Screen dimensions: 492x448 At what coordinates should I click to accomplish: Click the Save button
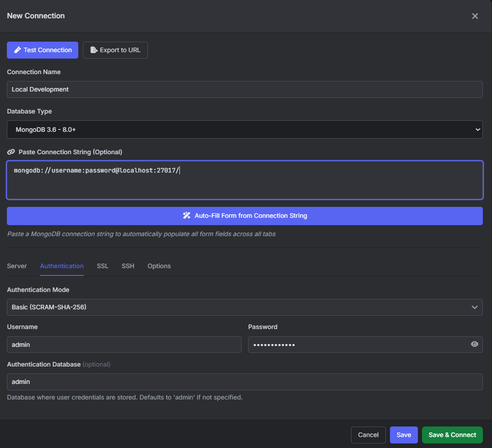point(404,435)
